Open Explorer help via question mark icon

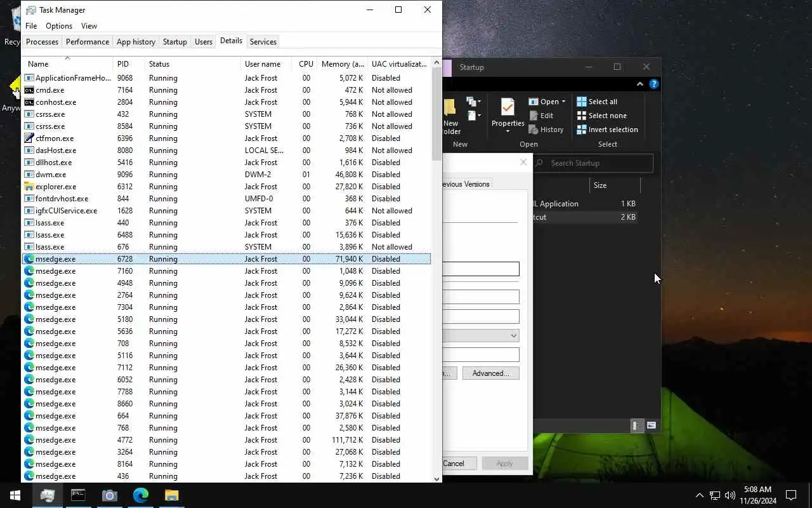(654, 84)
